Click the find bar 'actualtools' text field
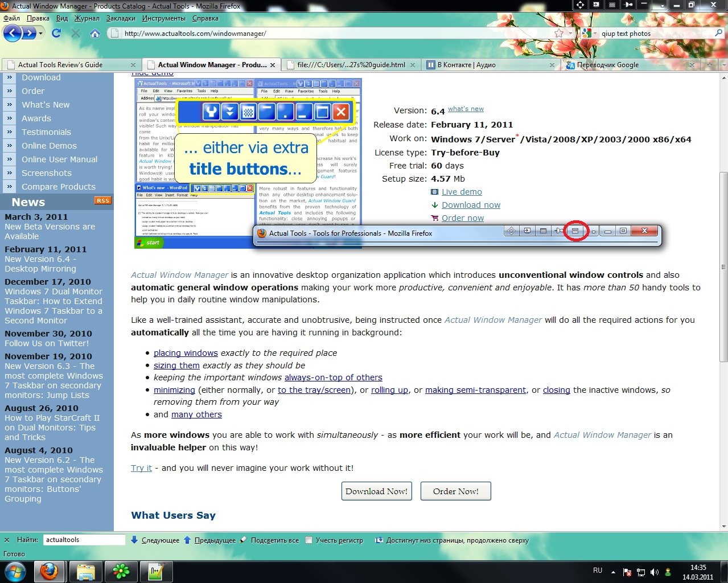 (x=84, y=540)
